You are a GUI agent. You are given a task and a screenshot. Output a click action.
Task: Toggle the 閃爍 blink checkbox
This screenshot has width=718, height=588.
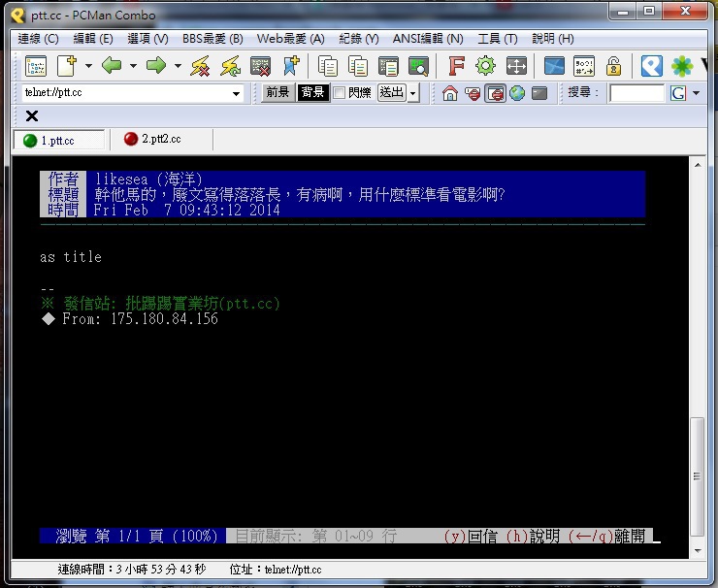[339, 93]
